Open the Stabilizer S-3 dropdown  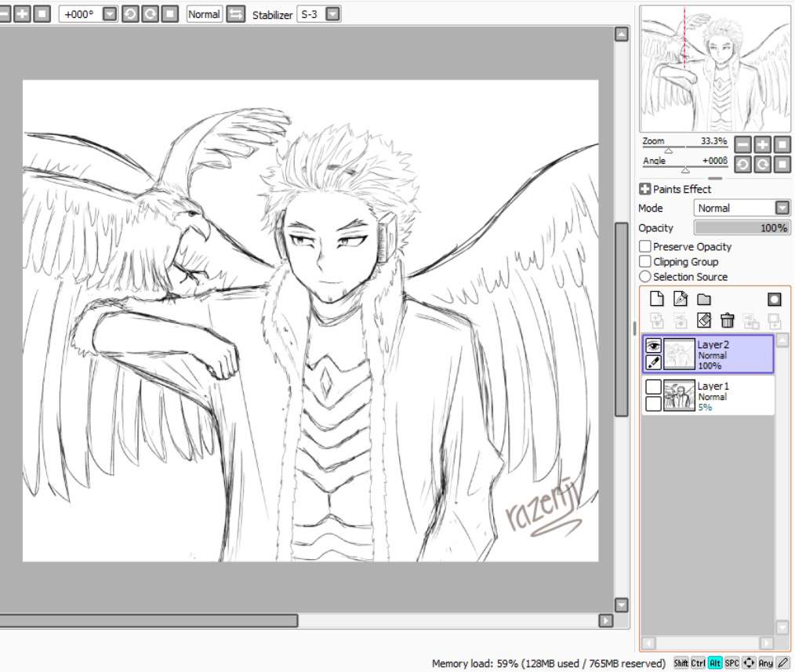[332, 13]
